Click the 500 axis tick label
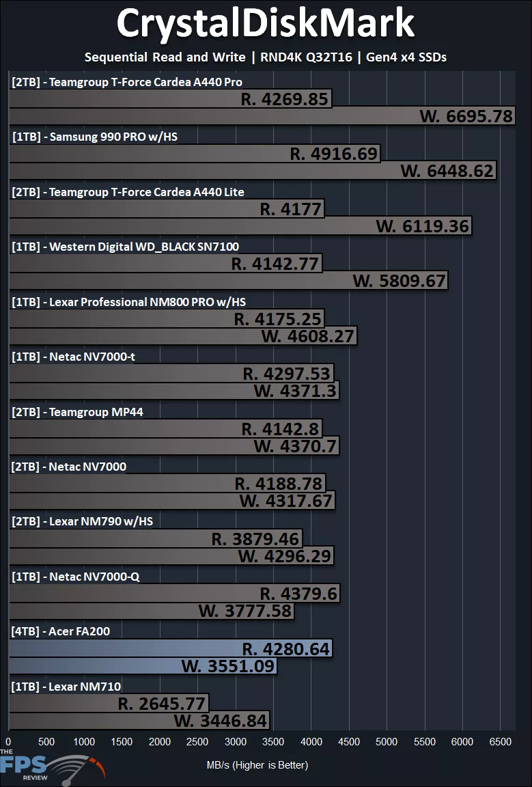Screen dimensions: 532x787 (46, 742)
